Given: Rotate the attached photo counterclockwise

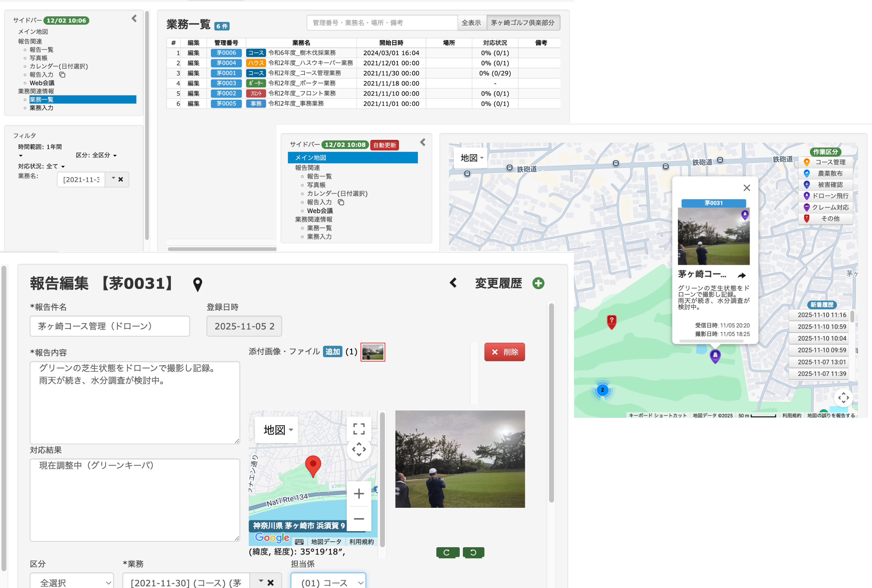Looking at the screenshot, I should pos(473,552).
